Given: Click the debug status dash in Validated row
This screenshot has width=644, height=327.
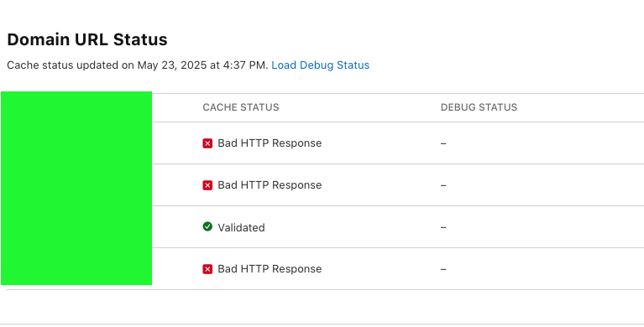Looking at the screenshot, I should pos(443,227).
